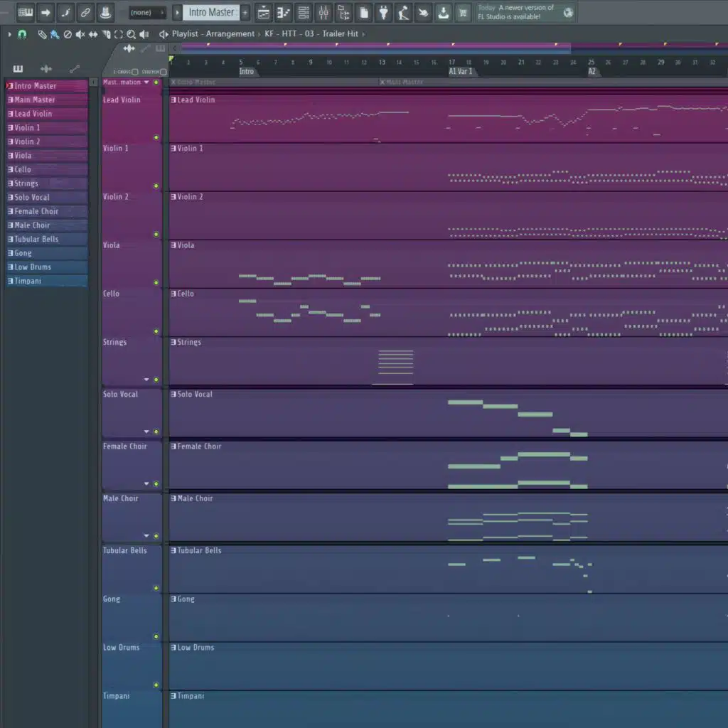Open the Piano roll from toolbar
The height and width of the screenshot is (728, 728).
click(x=284, y=13)
